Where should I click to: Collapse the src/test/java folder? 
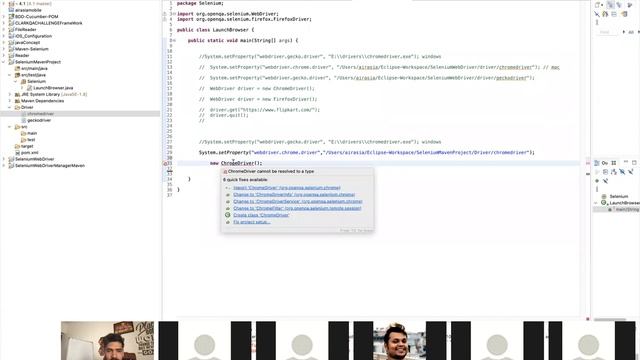(x=10, y=75)
